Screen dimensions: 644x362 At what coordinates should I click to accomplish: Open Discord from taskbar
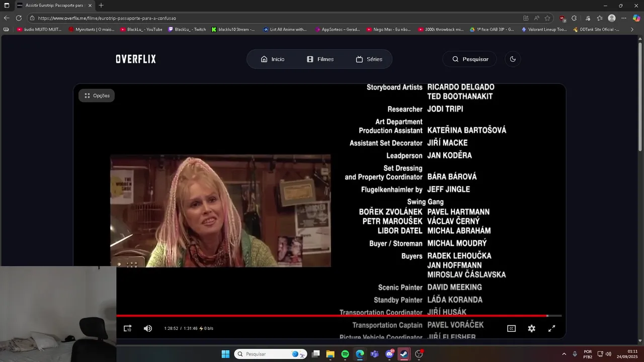[x=389, y=354]
